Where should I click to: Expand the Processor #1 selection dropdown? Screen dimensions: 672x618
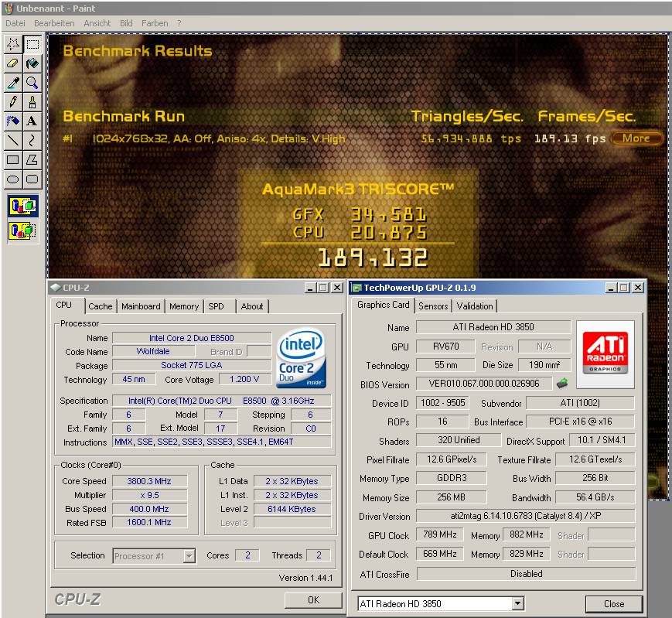coord(189,556)
